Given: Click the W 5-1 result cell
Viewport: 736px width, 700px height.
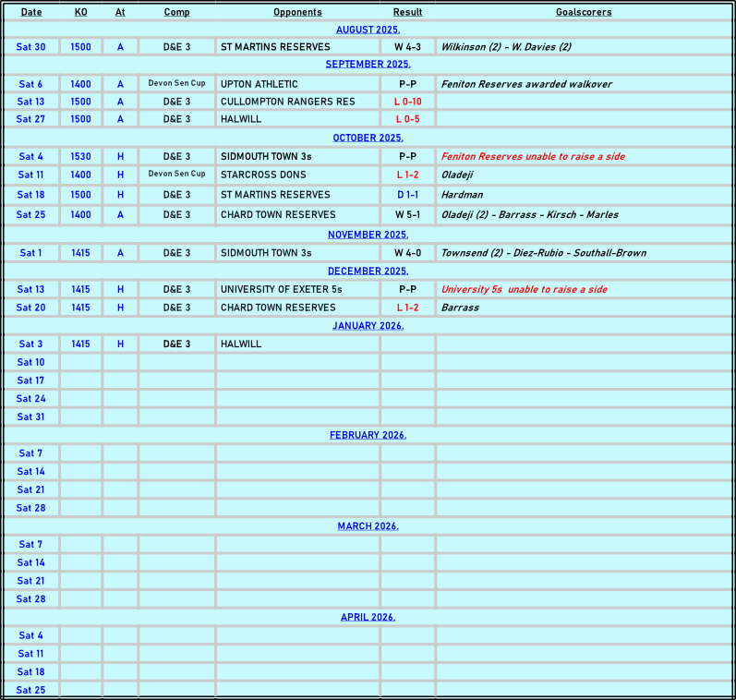Looking at the screenshot, I should 407,214.
